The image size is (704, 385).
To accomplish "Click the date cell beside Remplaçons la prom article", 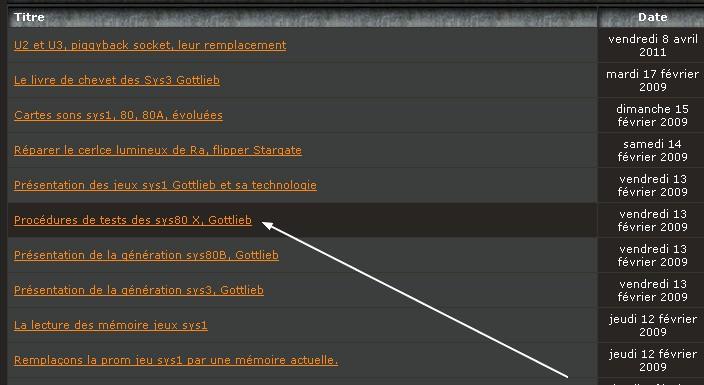I will coord(652,361).
